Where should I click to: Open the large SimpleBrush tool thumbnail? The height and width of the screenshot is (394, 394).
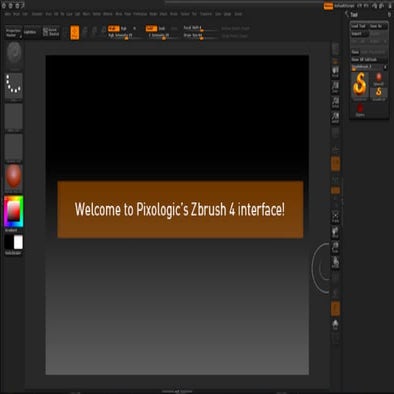360,86
